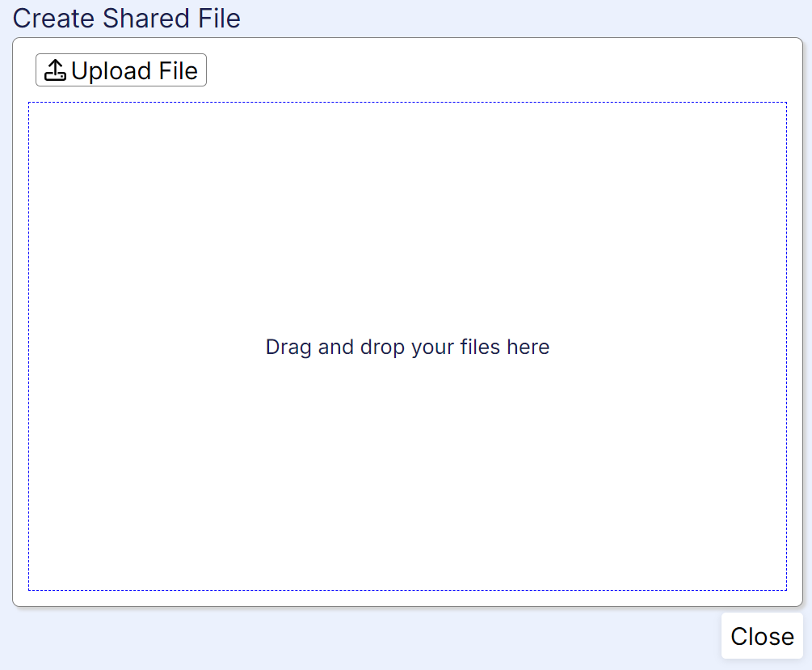
Task: Click the word 'Create' in the heading
Action: click(54, 18)
